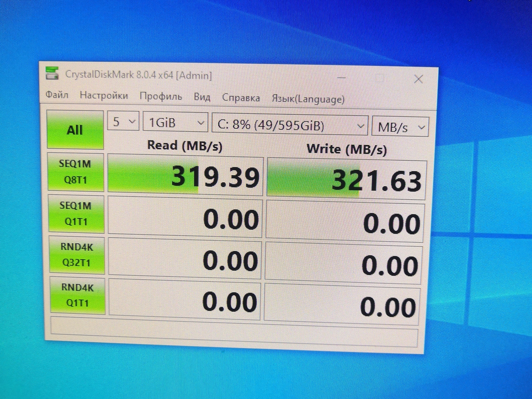Start the RND4K Q32T1 test
532x399 pixels.
pyautogui.click(x=77, y=255)
